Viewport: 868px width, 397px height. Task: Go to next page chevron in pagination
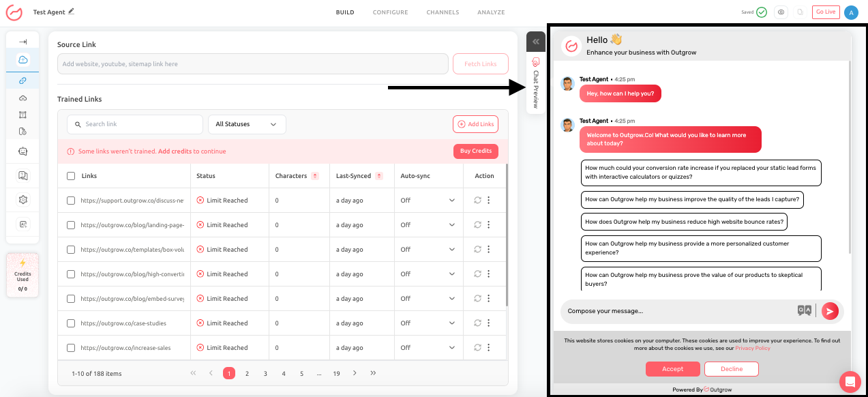(x=355, y=373)
